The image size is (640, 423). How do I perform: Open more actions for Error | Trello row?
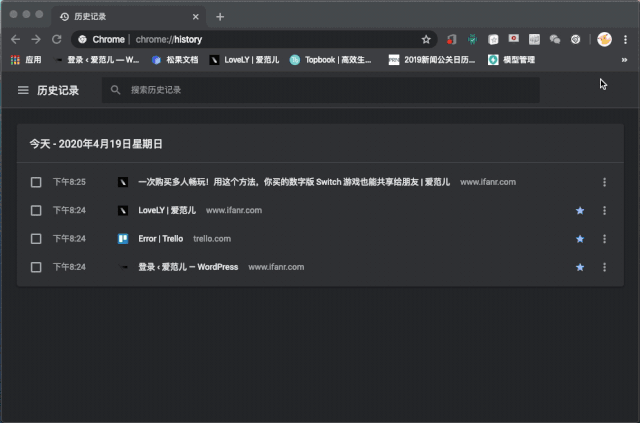[604, 239]
